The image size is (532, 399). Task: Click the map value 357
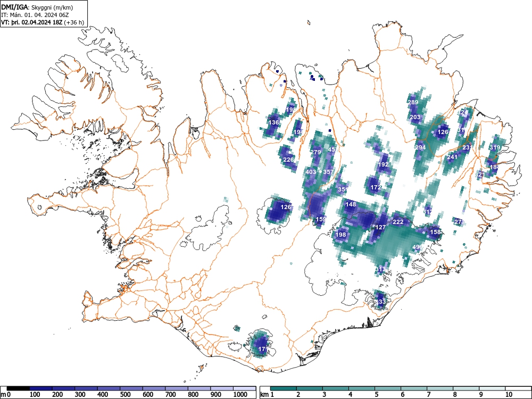tap(328, 172)
